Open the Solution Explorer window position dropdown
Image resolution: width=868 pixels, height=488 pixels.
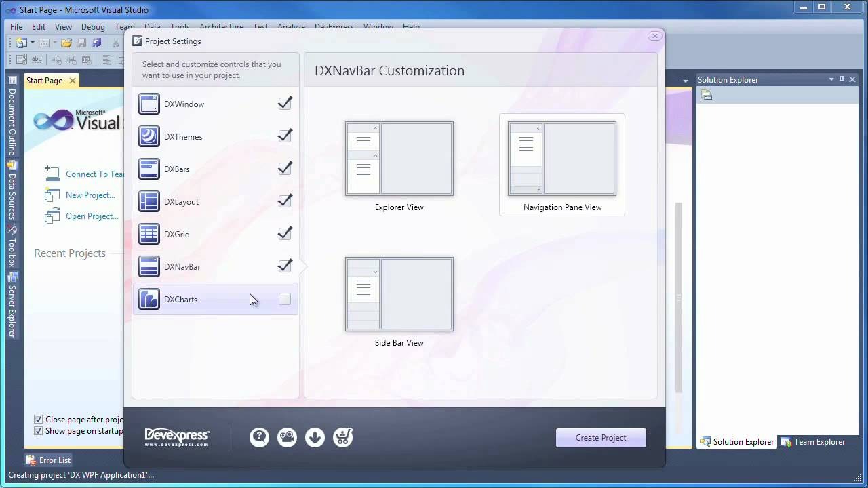click(x=831, y=79)
